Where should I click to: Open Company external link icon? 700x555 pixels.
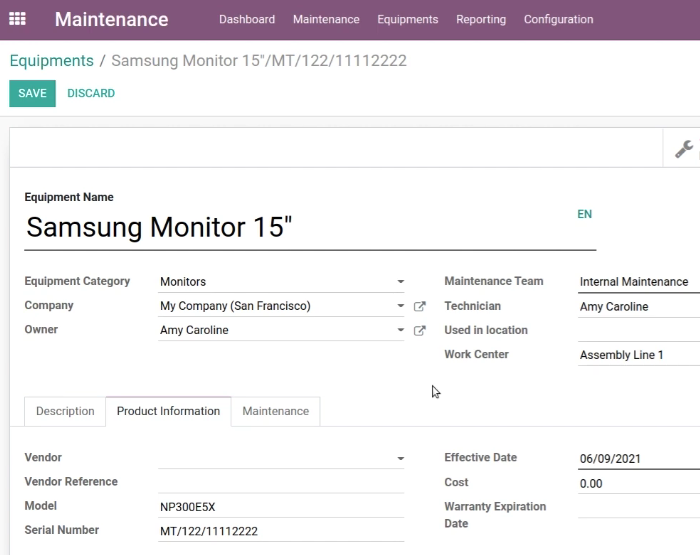tap(419, 306)
